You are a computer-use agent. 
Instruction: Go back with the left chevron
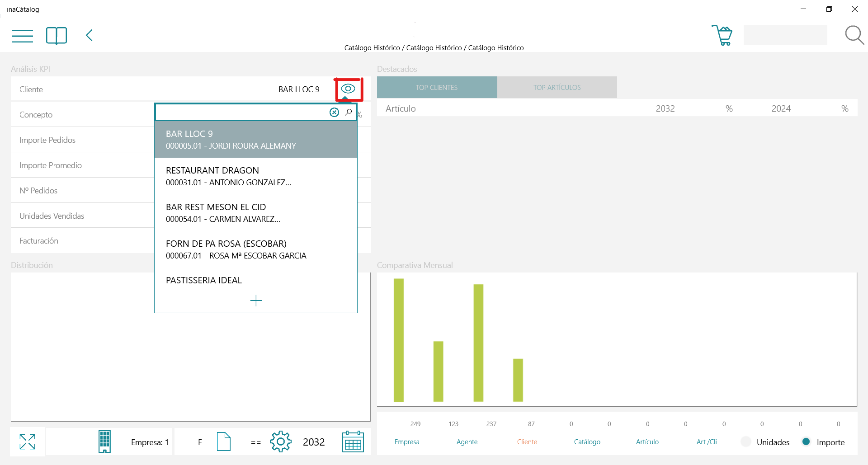[x=89, y=35]
